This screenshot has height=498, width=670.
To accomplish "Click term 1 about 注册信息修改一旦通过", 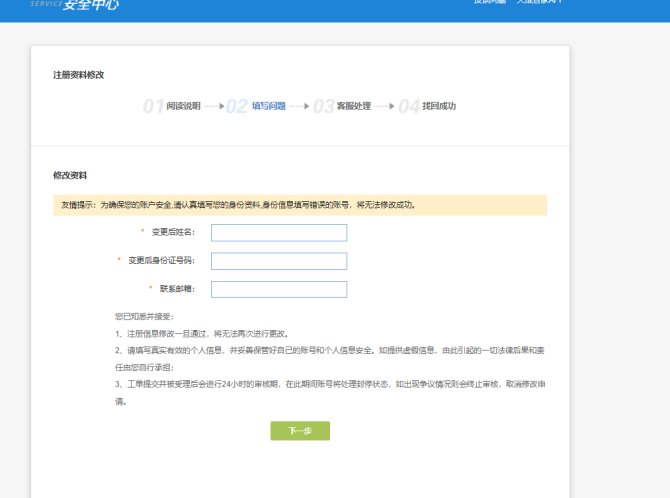I will (x=202, y=333).
